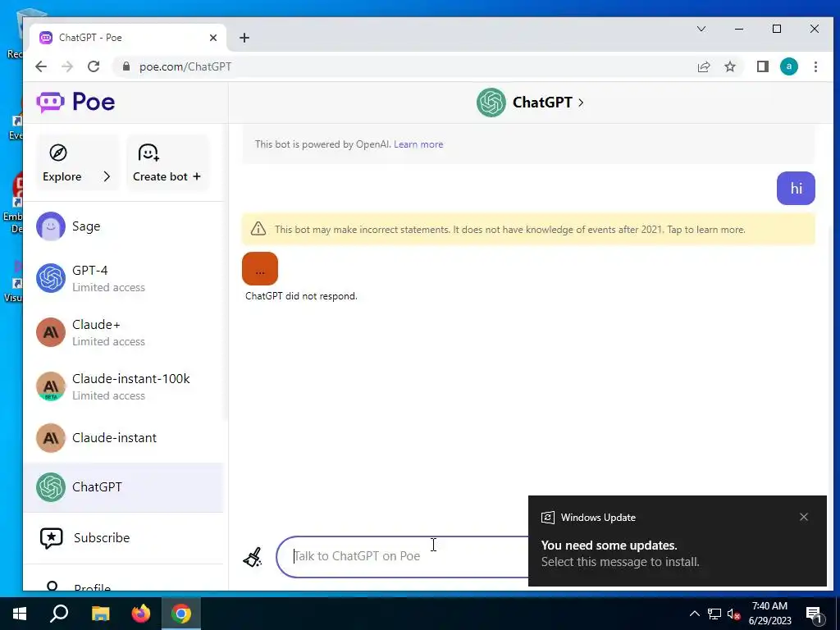This screenshot has width=840, height=630.
Task: Open the Chrome profile avatar 'a'
Action: tap(788, 66)
